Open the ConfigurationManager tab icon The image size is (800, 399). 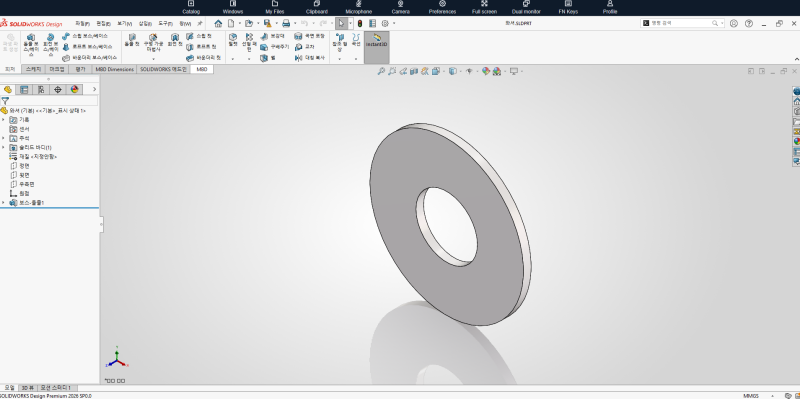pyautogui.click(x=41, y=90)
